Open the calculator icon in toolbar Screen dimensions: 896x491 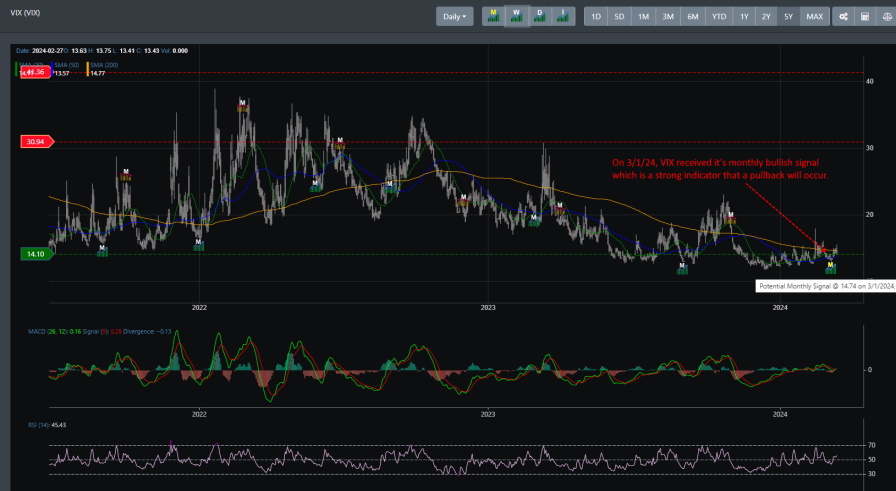point(865,17)
